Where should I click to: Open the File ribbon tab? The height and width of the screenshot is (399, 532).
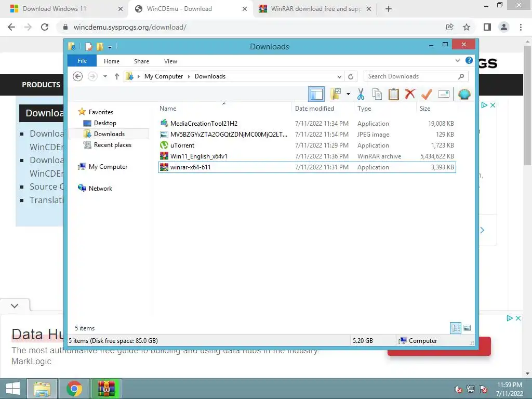[x=82, y=61]
